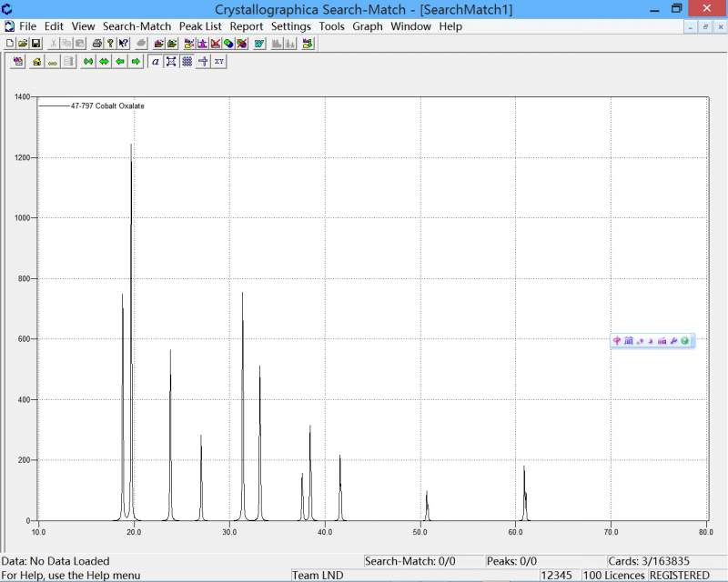Click the XY coordinates toolbar icon
The width and height of the screenshot is (728, 582).
pyautogui.click(x=219, y=62)
